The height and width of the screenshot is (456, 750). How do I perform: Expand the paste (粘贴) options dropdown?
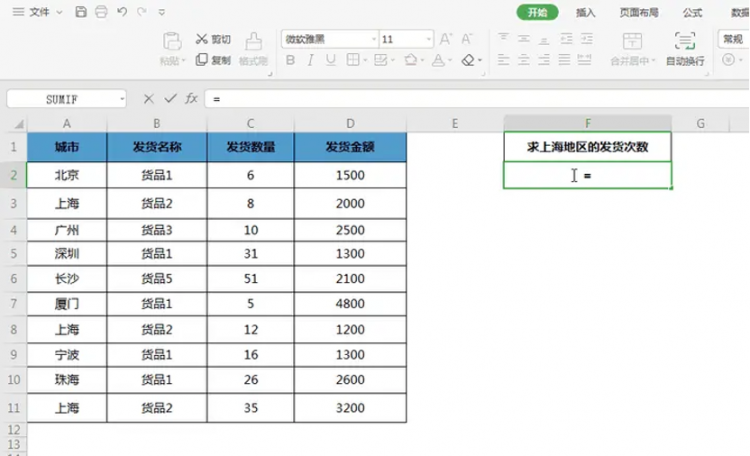coord(183,61)
